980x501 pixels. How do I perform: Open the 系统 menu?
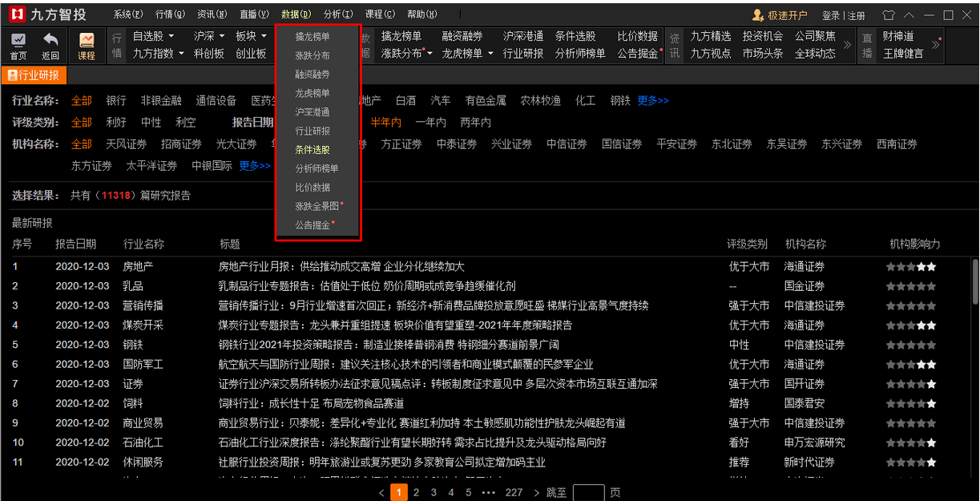coord(128,14)
